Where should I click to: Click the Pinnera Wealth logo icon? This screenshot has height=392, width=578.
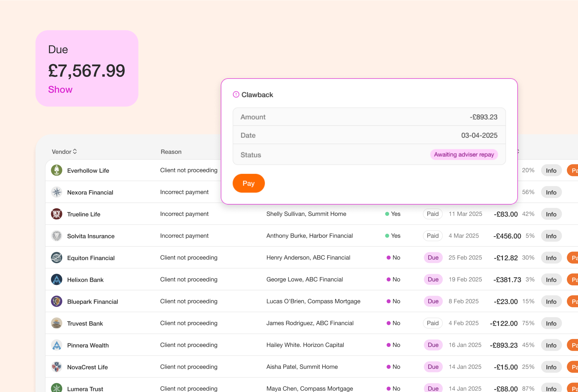tap(56, 345)
